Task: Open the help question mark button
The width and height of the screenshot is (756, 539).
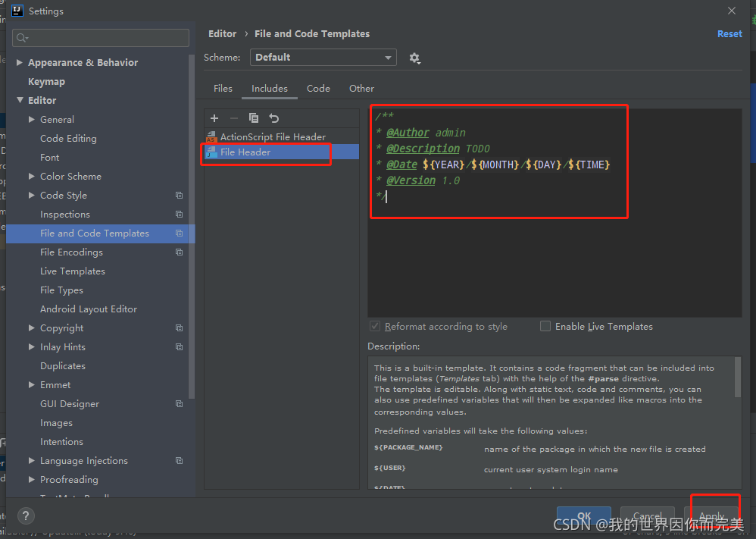Action: pos(26,515)
